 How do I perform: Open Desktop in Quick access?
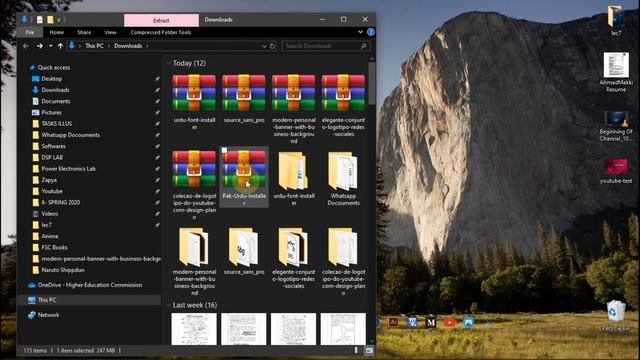point(51,79)
